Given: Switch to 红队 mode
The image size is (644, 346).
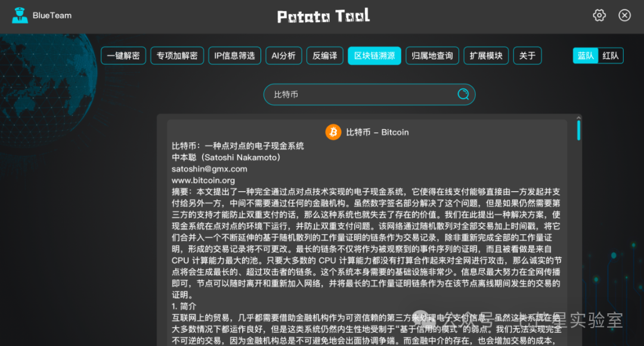Looking at the screenshot, I should (611, 56).
